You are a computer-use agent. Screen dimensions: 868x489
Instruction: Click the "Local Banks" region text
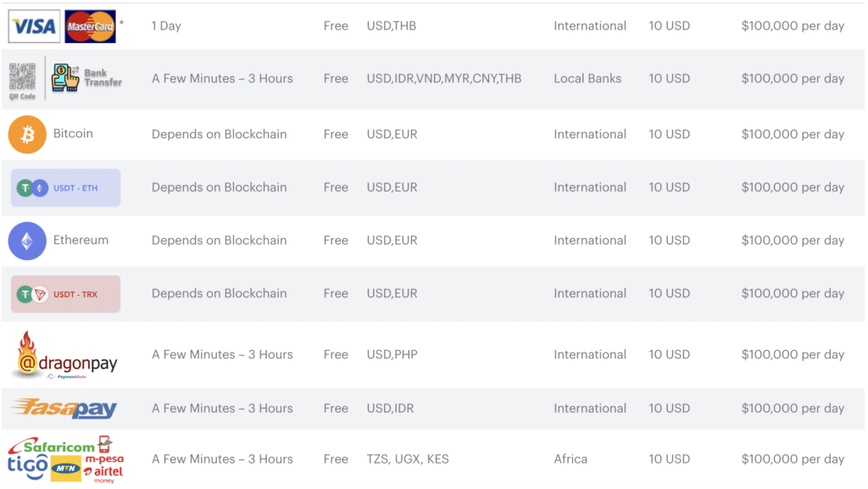587,79
